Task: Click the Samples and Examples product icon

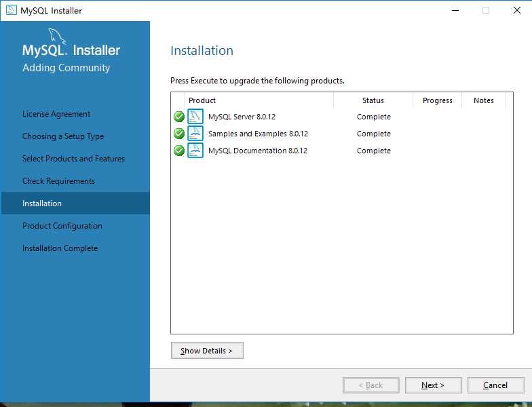Action: pos(195,133)
